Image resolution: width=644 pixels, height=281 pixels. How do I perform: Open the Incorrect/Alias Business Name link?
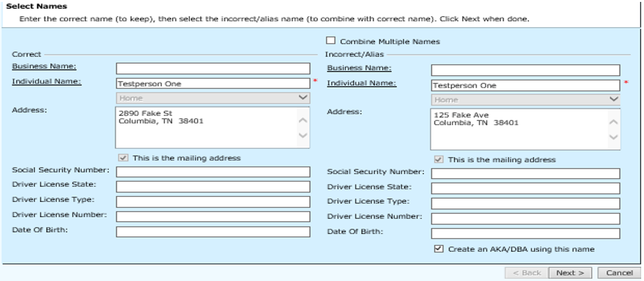(359, 68)
